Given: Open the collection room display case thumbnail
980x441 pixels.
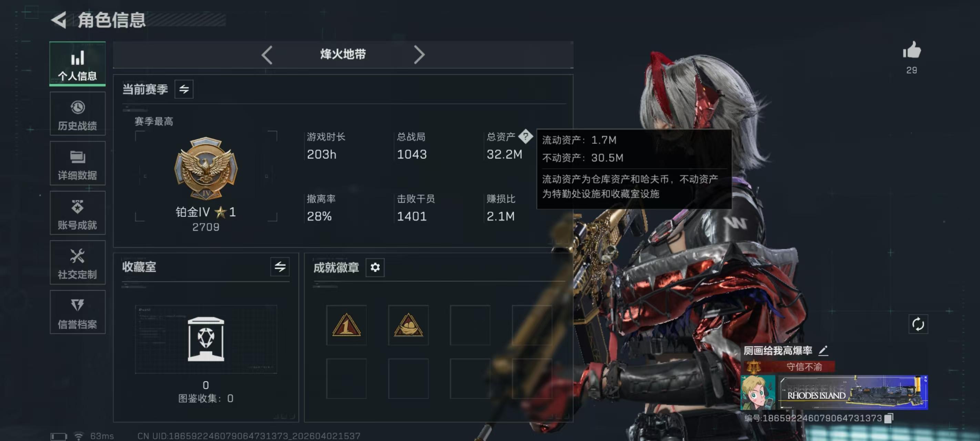Looking at the screenshot, I should pos(206,339).
